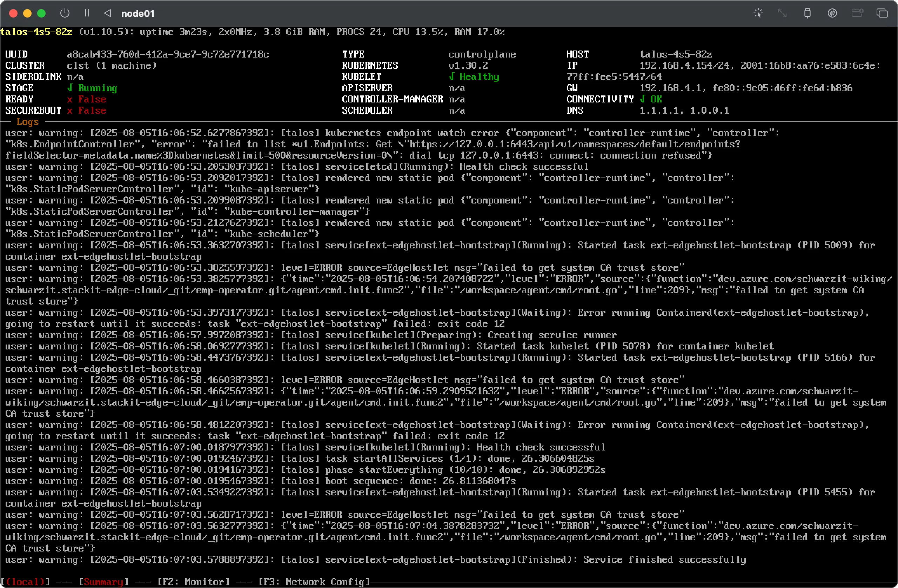The image size is (898, 588).
Task: Click the (local) node selector
Action: pos(26,582)
